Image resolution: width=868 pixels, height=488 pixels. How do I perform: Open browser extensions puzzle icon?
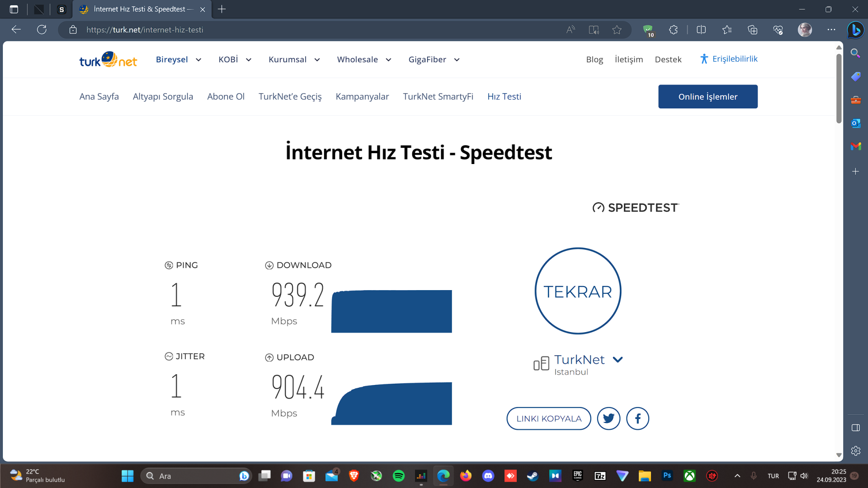click(x=673, y=30)
